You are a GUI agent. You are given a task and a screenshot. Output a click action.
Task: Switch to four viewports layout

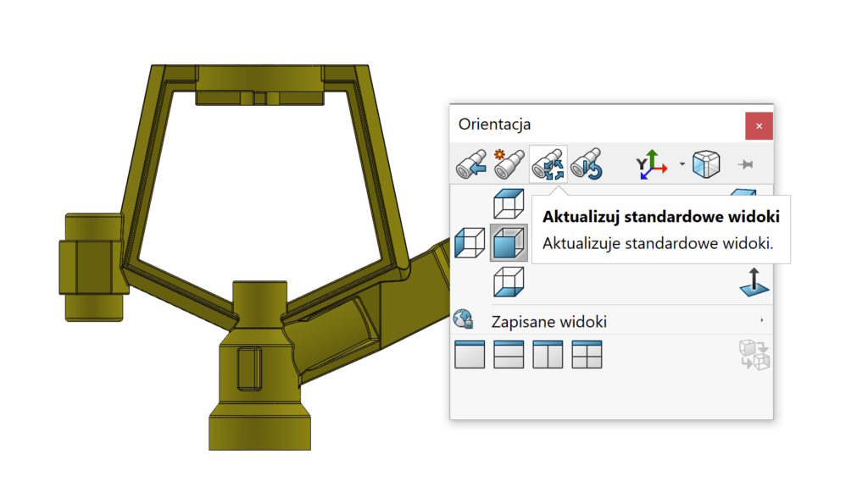(x=587, y=354)
